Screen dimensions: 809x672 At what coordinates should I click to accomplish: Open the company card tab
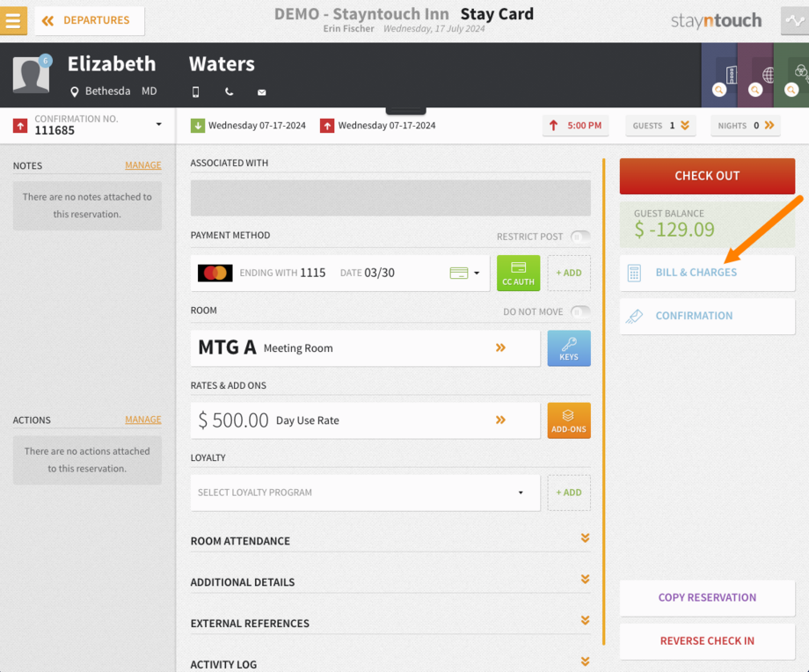719,76
